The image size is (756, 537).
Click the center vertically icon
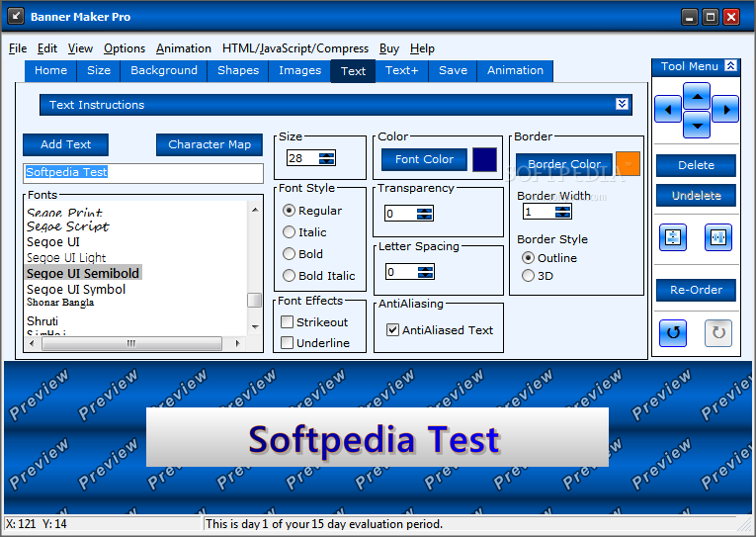pos(673,237)
